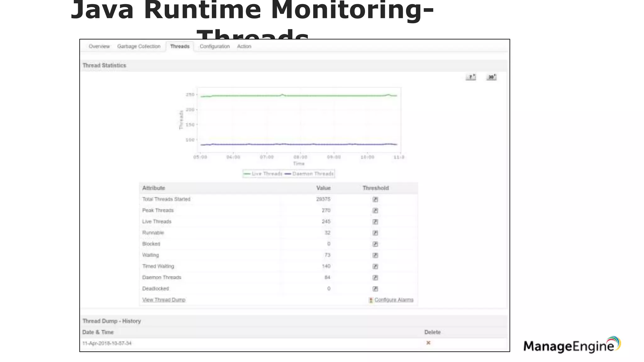The width and height of the screenshot is (644, 362).
Task: Select the Live Threads value 245
Action: tap(326, 222)
